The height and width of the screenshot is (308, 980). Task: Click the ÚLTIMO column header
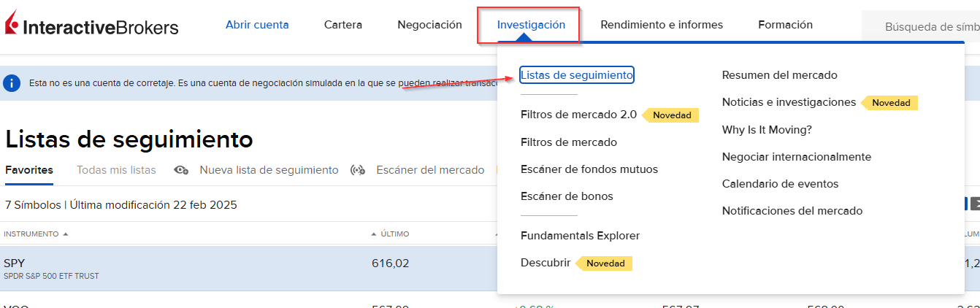pyautogui.click(x=395, y=234)
